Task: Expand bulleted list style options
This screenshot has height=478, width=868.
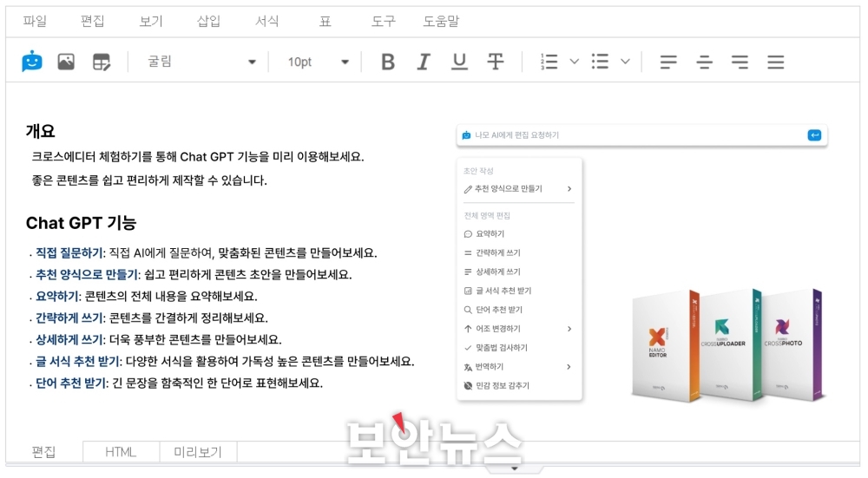Action: click(x=625, y=62)
